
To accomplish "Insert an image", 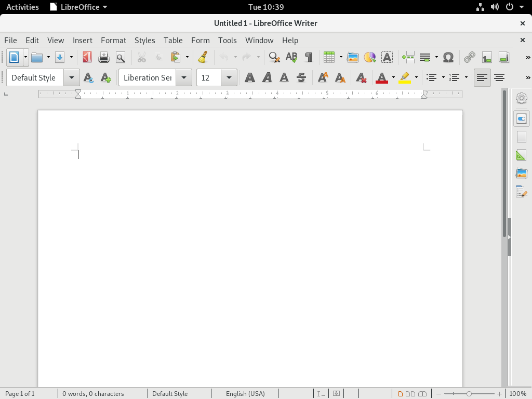I will click(353, 57).
